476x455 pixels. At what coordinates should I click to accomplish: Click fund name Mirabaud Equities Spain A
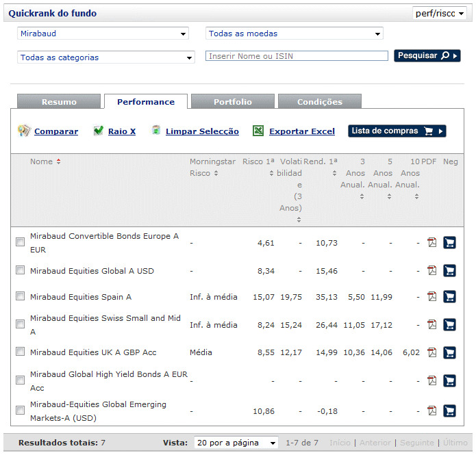(81, 297)
